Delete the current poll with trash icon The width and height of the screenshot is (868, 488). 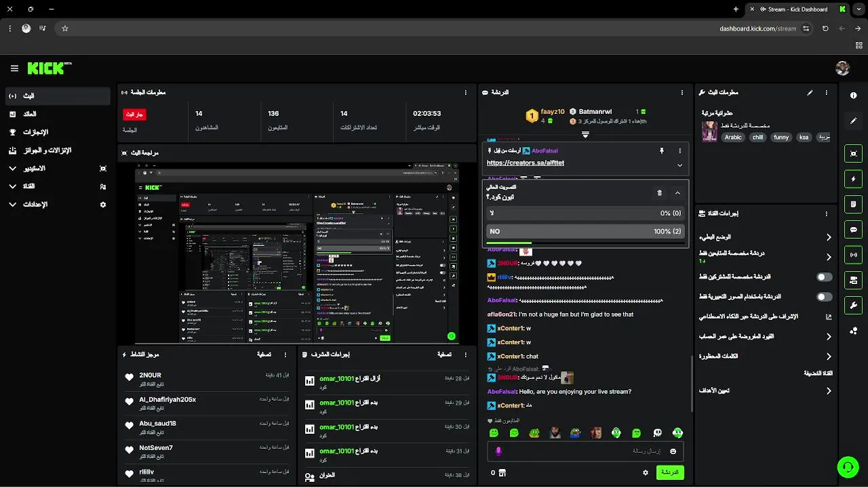(x=659, y=193)
